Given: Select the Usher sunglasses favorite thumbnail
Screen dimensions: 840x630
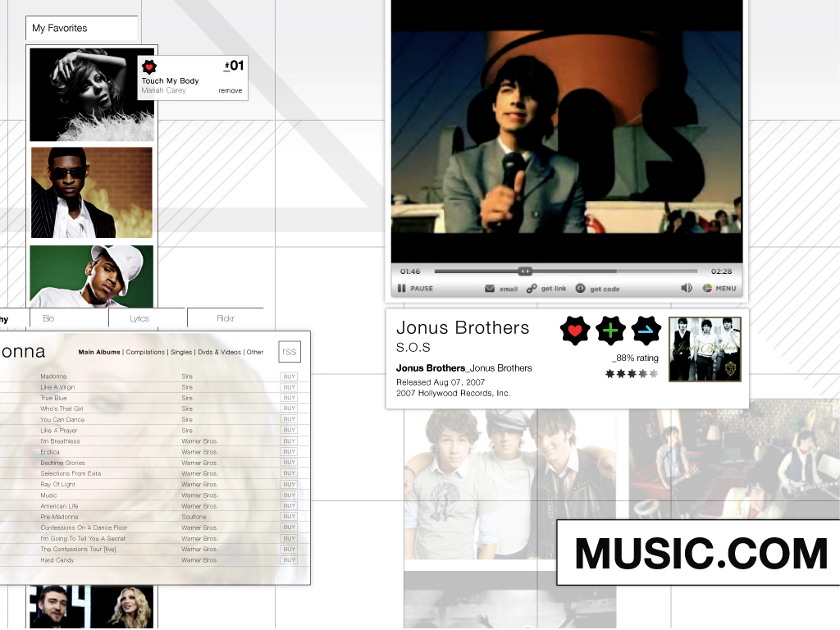Looking at the screenshot, I should tap(92, 193).
